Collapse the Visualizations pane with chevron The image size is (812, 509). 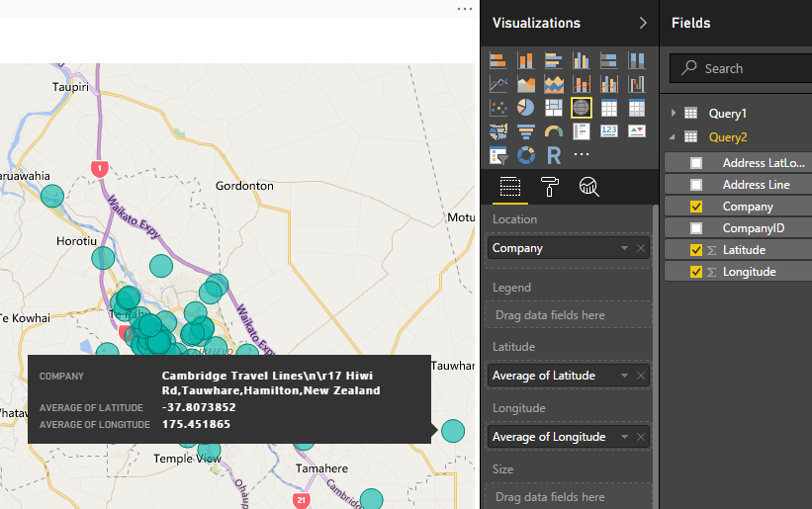coord(643,23)
